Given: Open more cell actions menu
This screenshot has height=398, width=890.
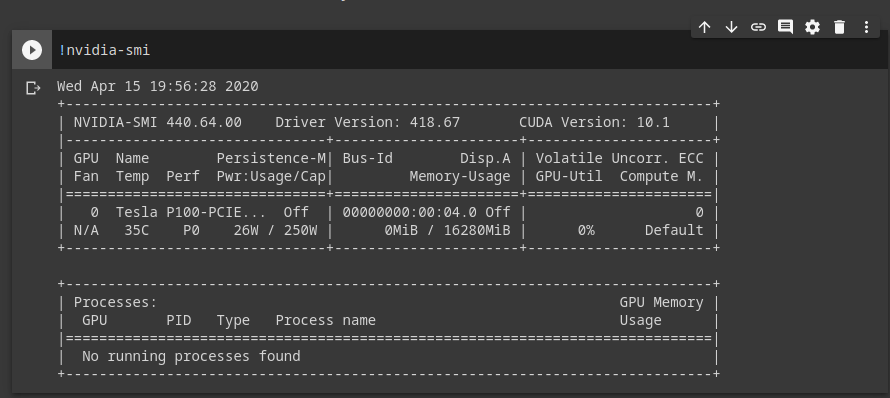Looking at the screenshot, I should (x=866, y=27).
